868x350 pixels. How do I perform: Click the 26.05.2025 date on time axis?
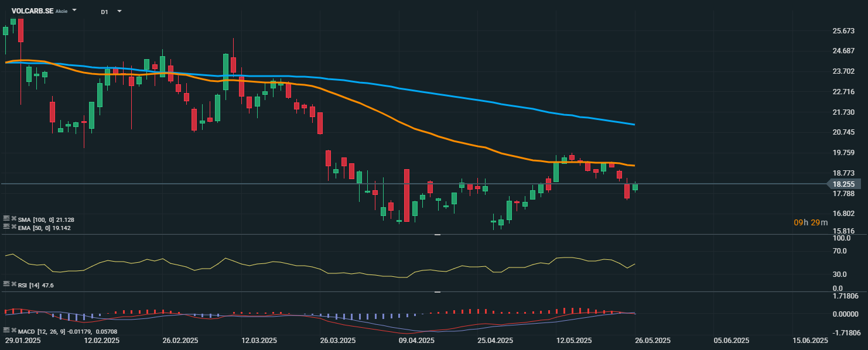point(653,341)
